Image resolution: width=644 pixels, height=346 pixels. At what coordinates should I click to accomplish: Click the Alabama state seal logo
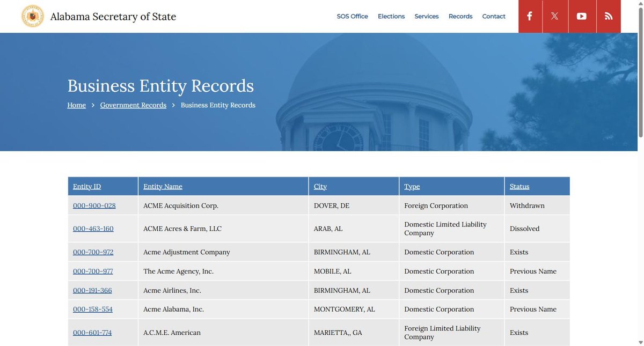click(32, 16)
